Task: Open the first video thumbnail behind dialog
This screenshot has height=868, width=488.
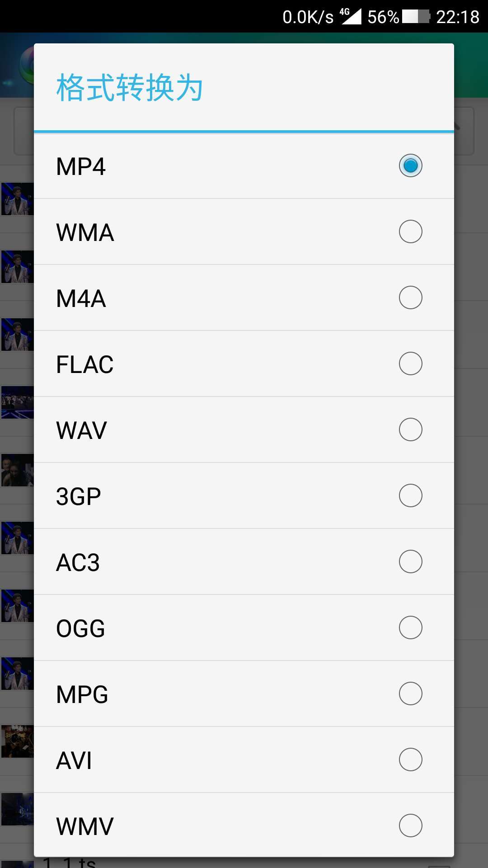Action: click(17, 199)
